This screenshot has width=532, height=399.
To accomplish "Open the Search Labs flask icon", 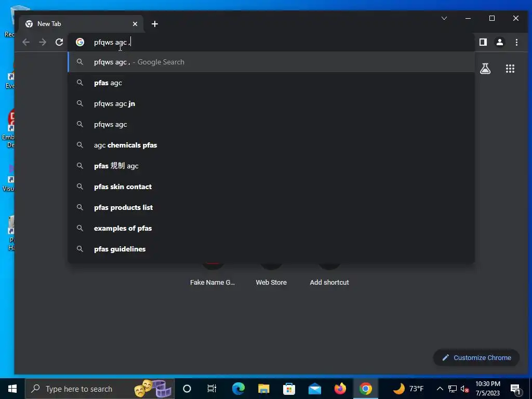I will point(485,69).
